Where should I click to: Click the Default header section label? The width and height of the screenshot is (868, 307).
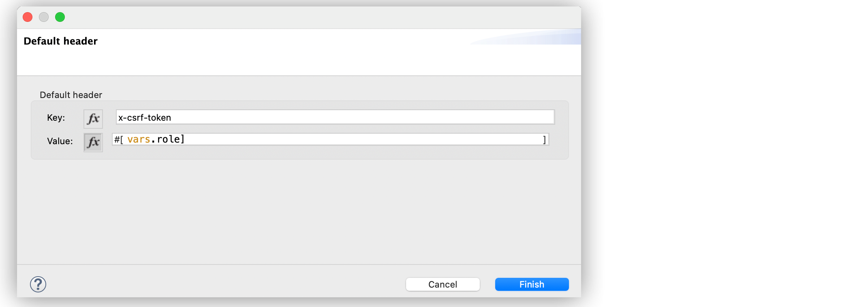(x=71, y=95)
